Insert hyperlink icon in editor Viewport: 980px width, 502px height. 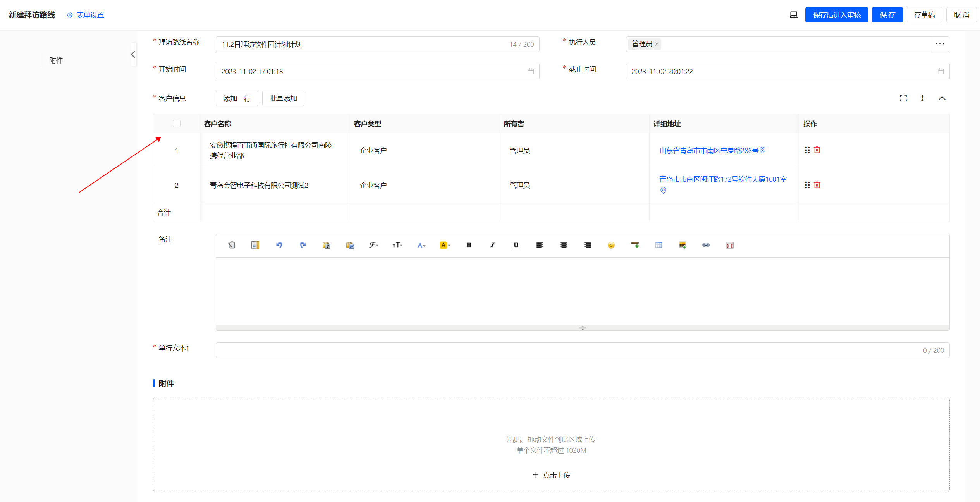coord(706,245)
